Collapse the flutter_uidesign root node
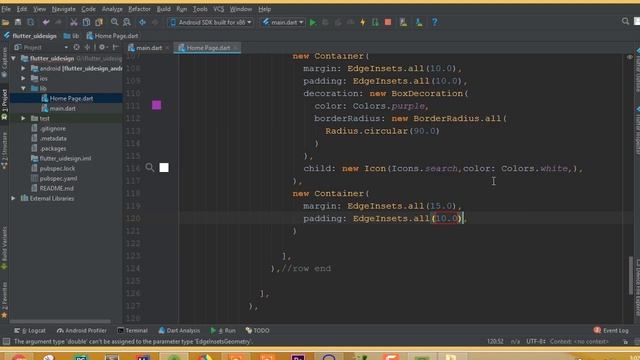640x360 pixels. coord(13,58)
